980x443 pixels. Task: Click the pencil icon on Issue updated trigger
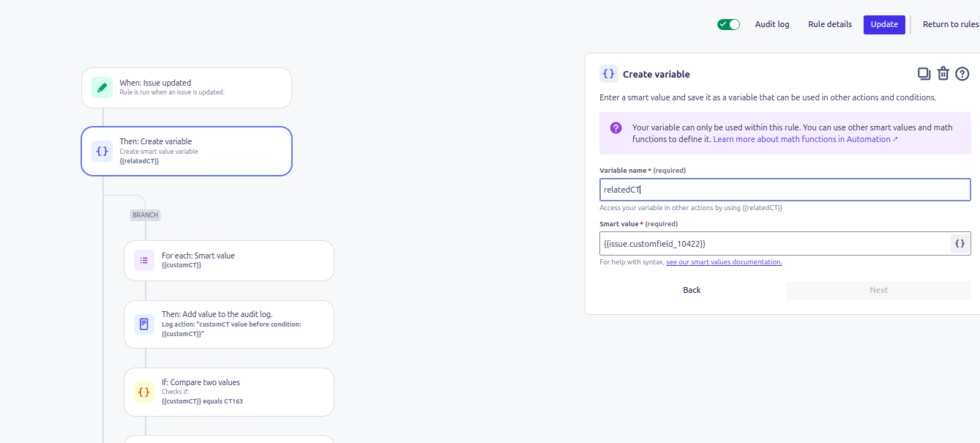[x=102, y=88]
